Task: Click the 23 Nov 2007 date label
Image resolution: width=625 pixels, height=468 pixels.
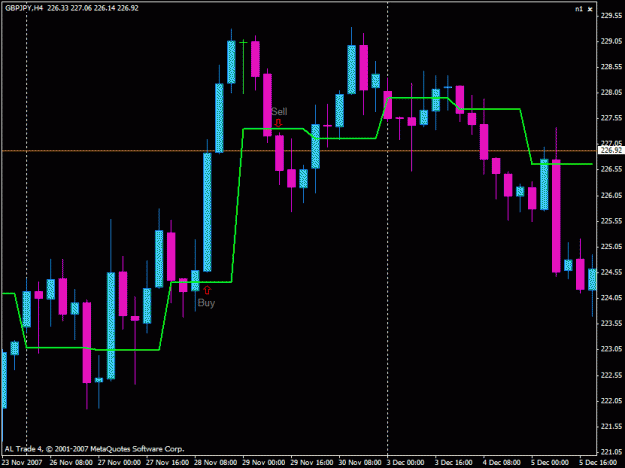Action: (x=21, y=462)
